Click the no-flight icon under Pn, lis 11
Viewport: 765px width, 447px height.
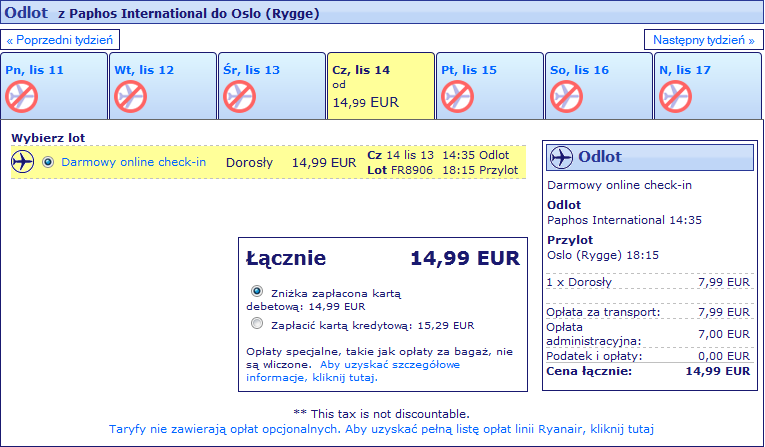21,97
